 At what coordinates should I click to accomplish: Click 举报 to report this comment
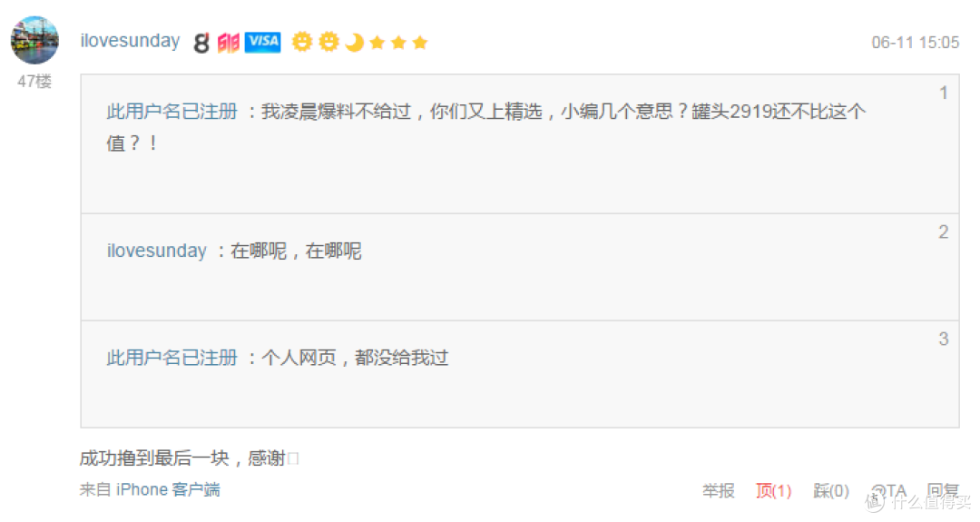(718, 491)
